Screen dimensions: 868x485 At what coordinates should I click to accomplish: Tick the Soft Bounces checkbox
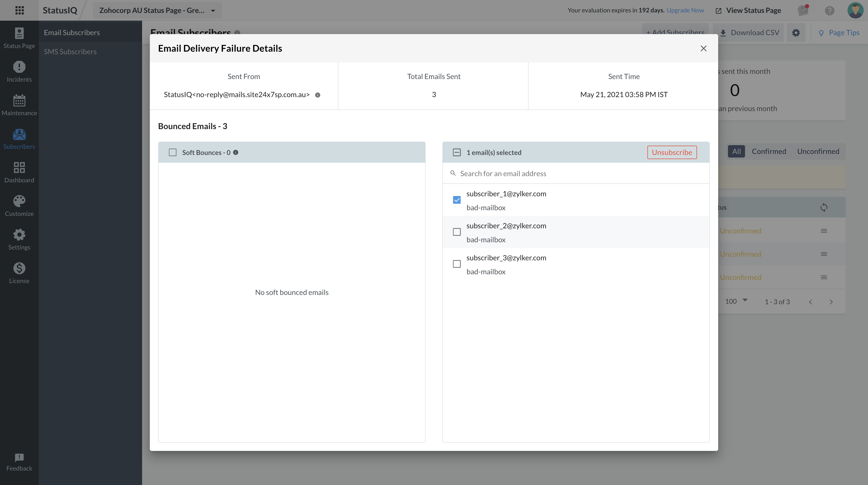(x=173, y=153)
